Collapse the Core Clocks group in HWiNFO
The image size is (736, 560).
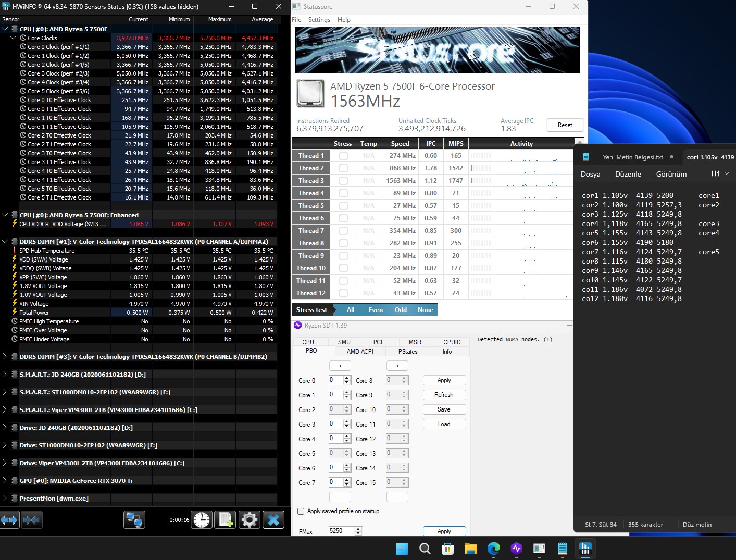pyautogui.click(x=13, y=38)
